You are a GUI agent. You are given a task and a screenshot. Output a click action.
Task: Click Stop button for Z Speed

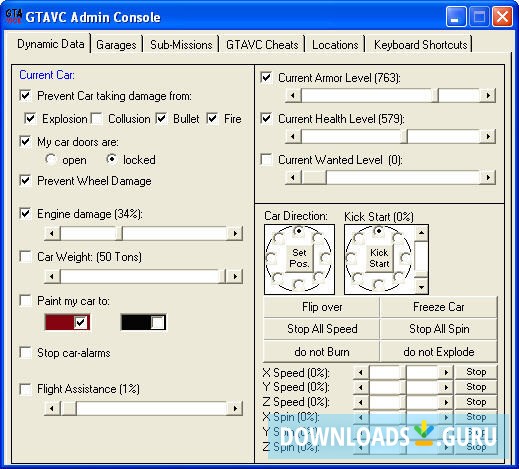tap(476, 402)
